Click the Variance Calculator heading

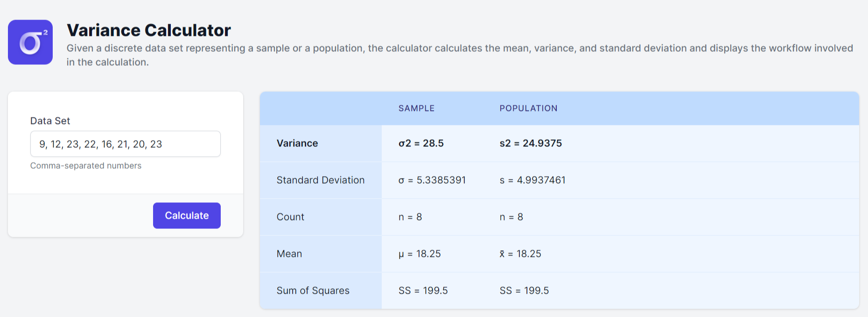pos(148,30)
